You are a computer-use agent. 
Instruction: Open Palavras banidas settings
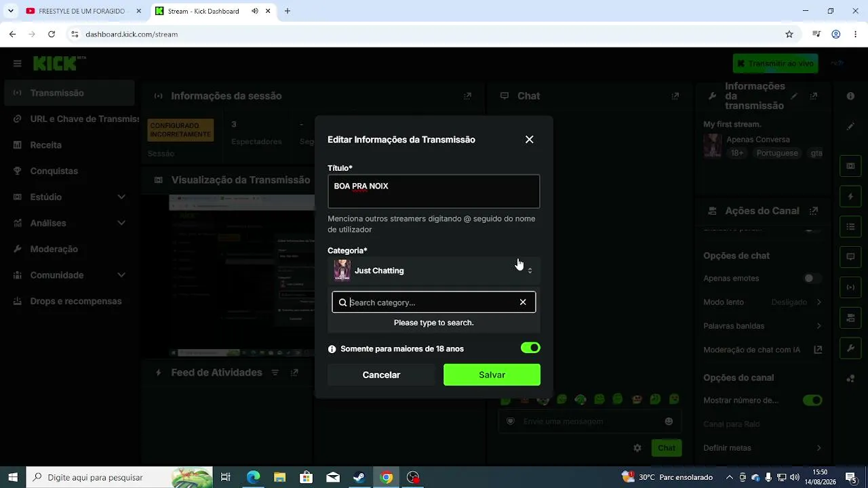click(762, 326)
